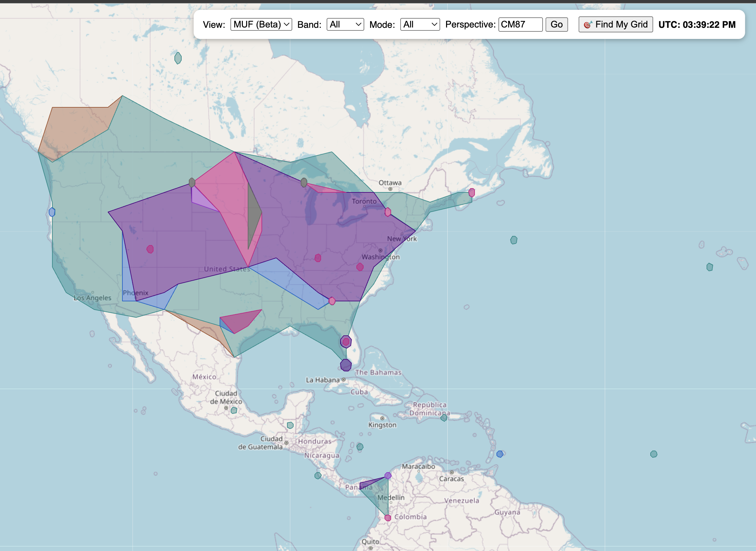Click the dark purple hexagon in south Florida
This screenshot has height=551, width=756.
click(x=346, y=365)
